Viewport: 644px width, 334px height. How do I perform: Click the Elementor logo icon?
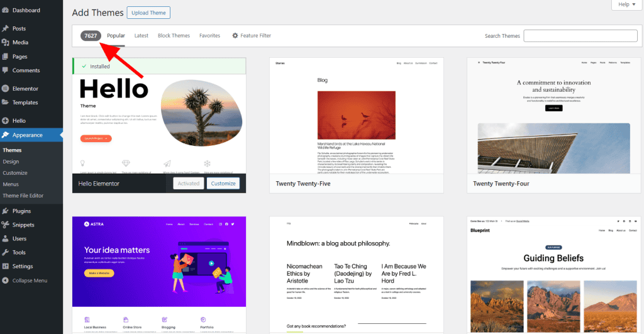pos(5,88)
